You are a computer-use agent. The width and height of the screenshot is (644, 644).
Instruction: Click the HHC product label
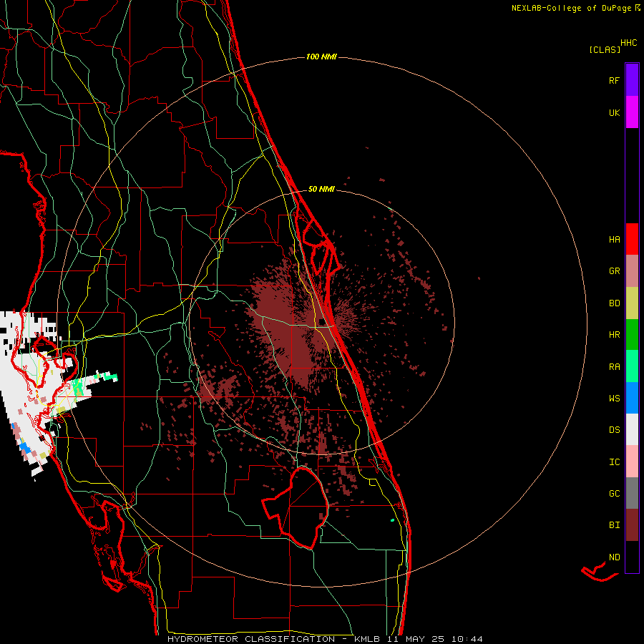click(x=628, y=43)
